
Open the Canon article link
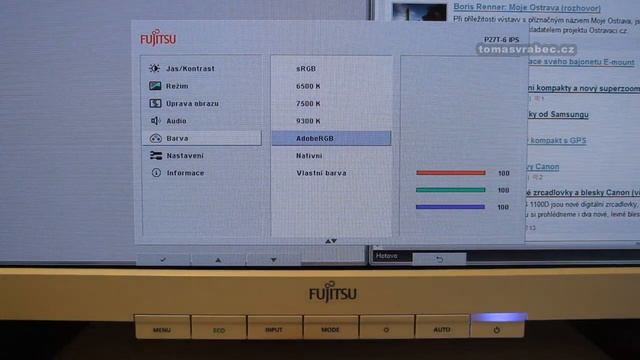point(544,167)
